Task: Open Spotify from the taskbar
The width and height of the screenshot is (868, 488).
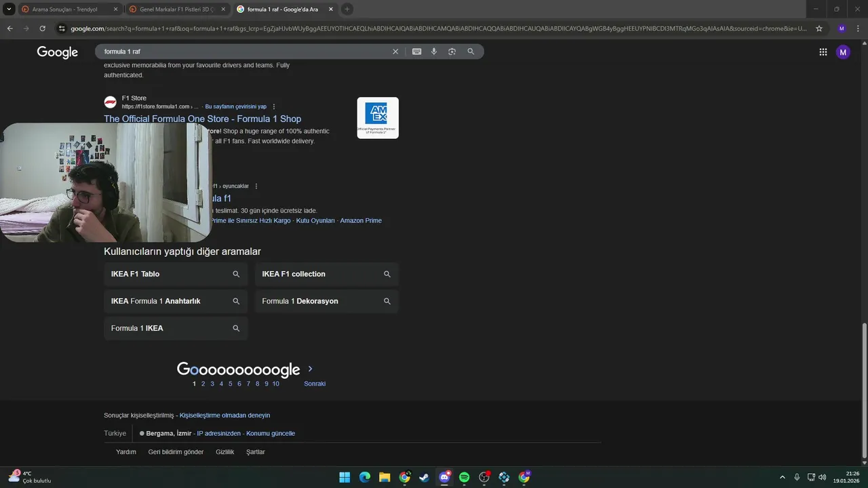Action: pyautogui.click(x=465, y=477)
